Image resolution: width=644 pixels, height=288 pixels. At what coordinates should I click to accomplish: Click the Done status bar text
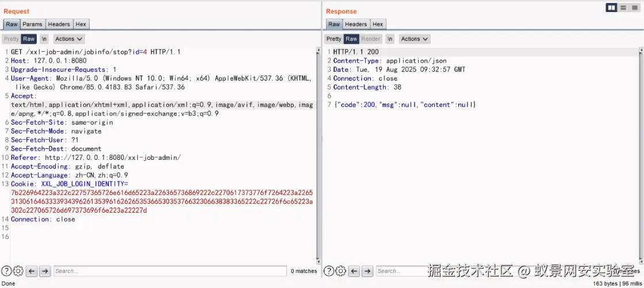click(8, 283)
